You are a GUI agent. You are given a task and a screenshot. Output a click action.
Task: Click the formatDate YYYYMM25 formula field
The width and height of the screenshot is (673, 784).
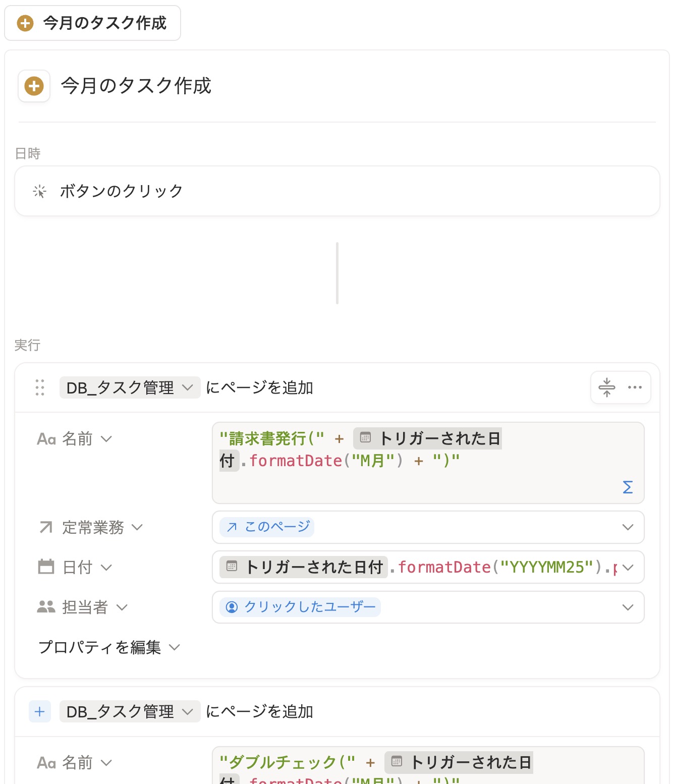point(428,567)
